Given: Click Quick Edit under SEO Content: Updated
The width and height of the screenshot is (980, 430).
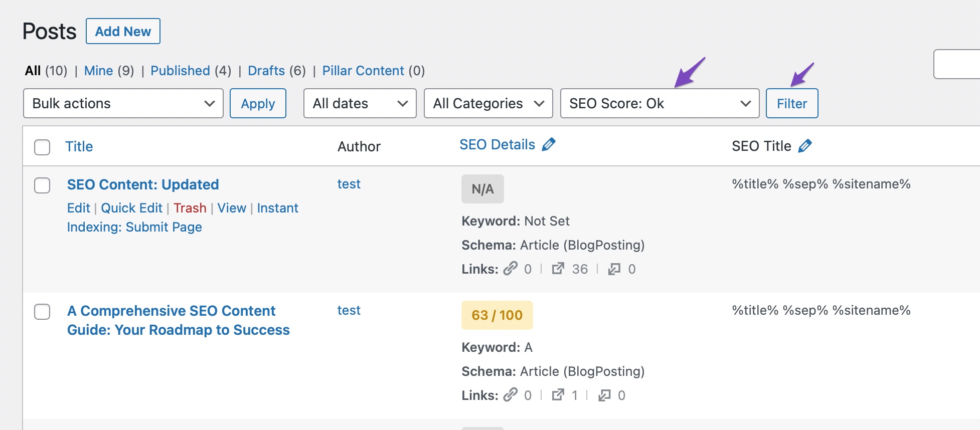Looking at the screenshot, I should pyautogui.click(x=132, y=208).
